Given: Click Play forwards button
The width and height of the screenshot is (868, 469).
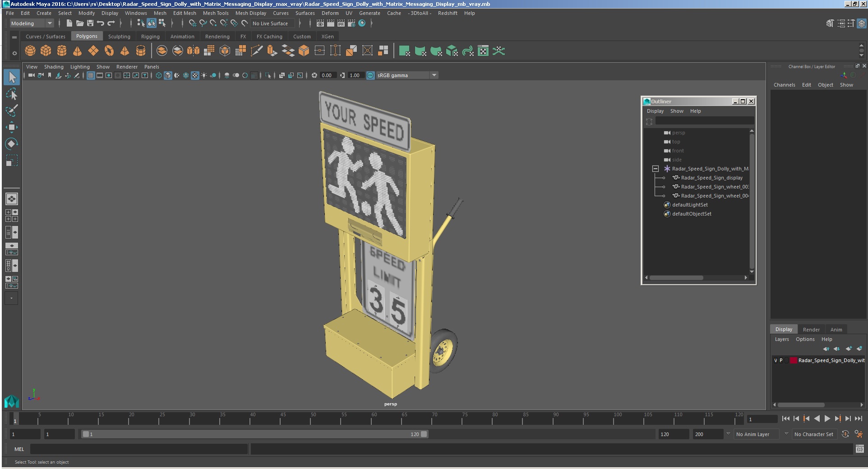Looking at the screenshot, I should pos(827,418).
